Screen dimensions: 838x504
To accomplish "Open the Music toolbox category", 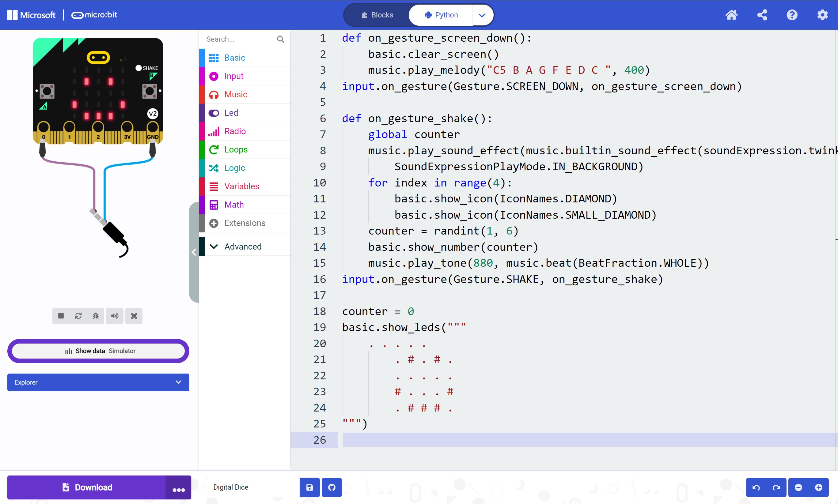I will tap(245, 94).
